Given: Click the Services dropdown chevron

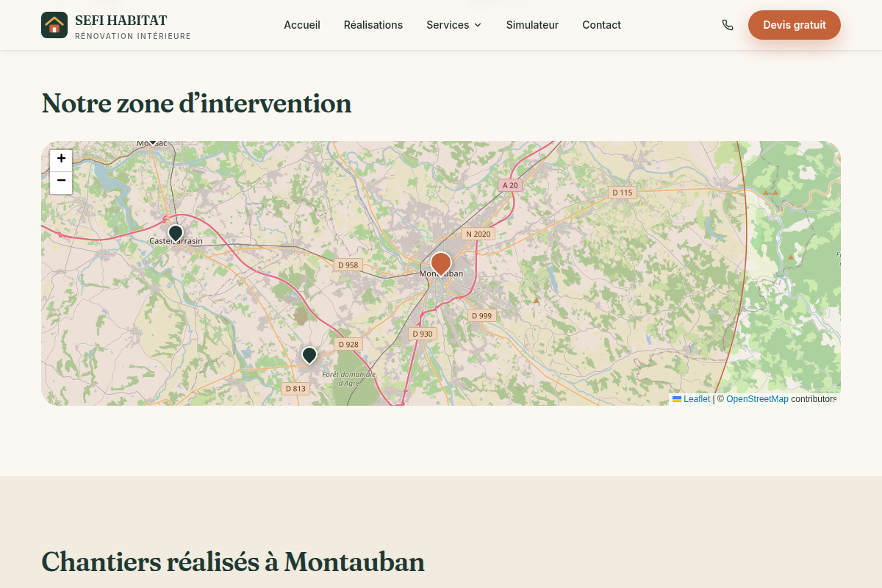Looking at the screenshot, I should coord(478,25).
